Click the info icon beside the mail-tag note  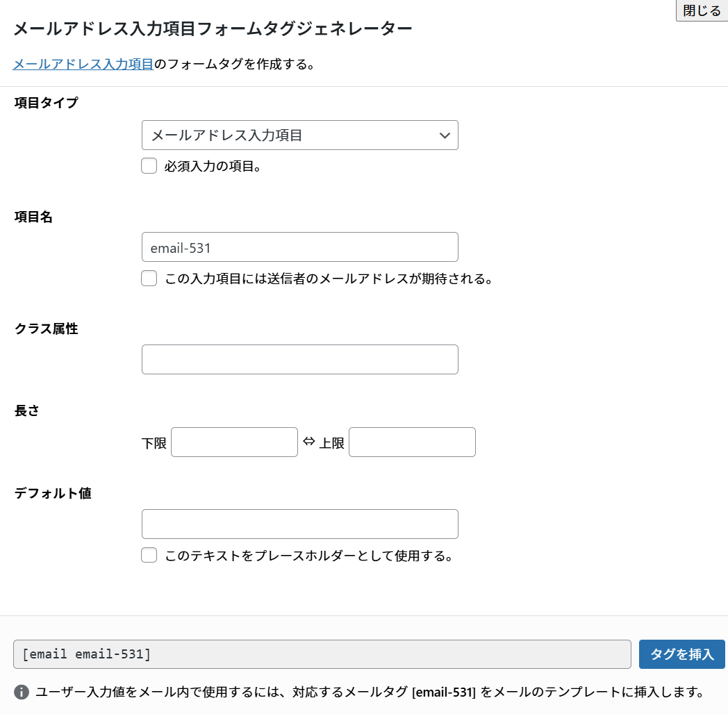coord(22,692)
